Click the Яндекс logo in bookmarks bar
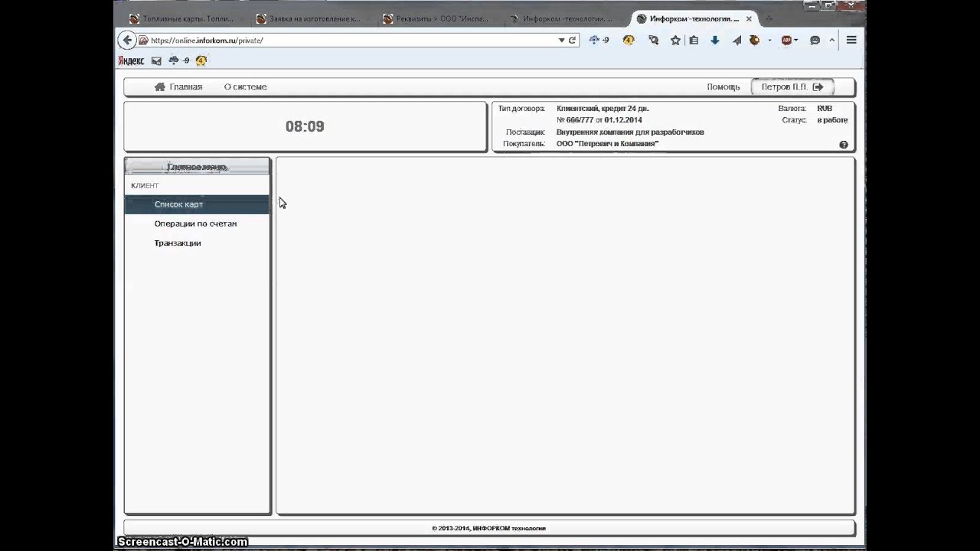980x551 pixels. (131, 60)
